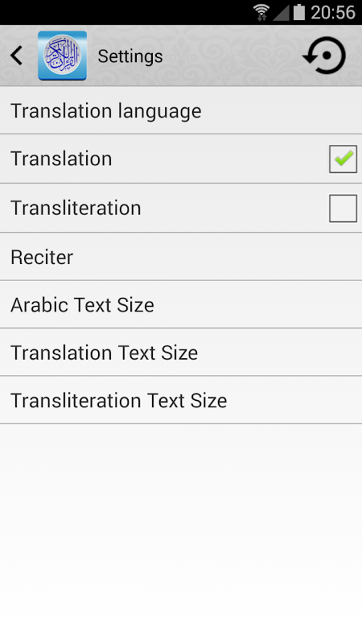Tap the Arabic Text Size label

(82, 305)
